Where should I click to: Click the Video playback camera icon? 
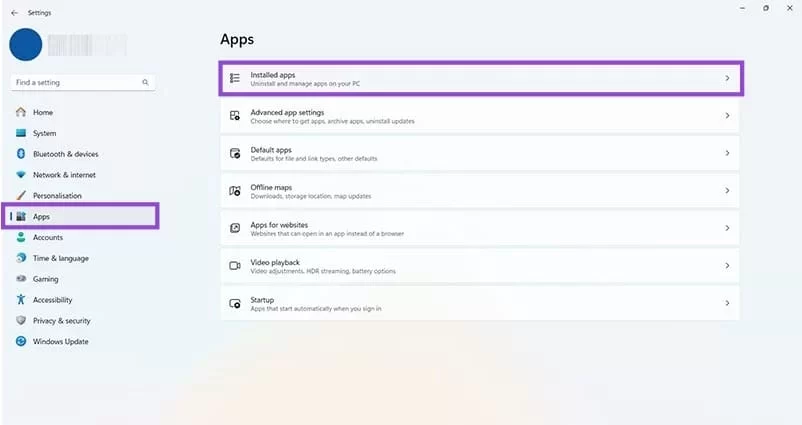tap(235, 266)
